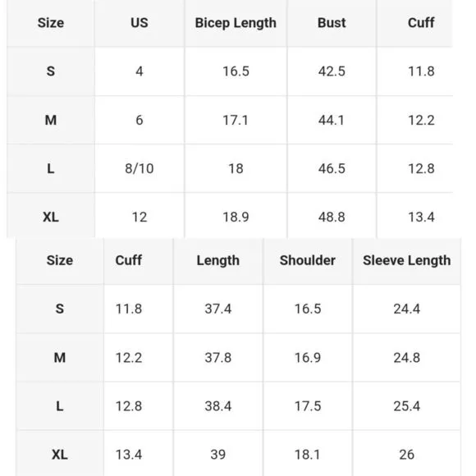
Task: Click the M row label in bottom table
Action: [x=59, y=358]
